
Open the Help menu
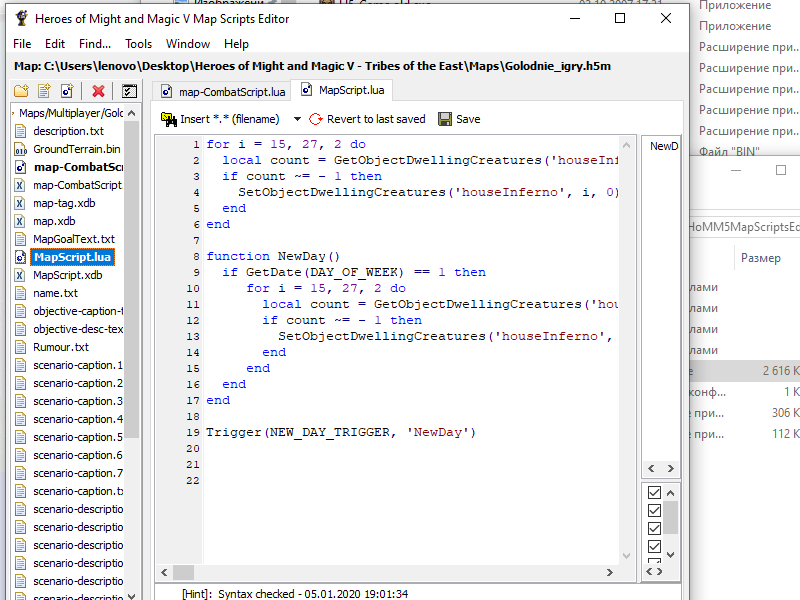pyautogui.click(x=236, y=44)
